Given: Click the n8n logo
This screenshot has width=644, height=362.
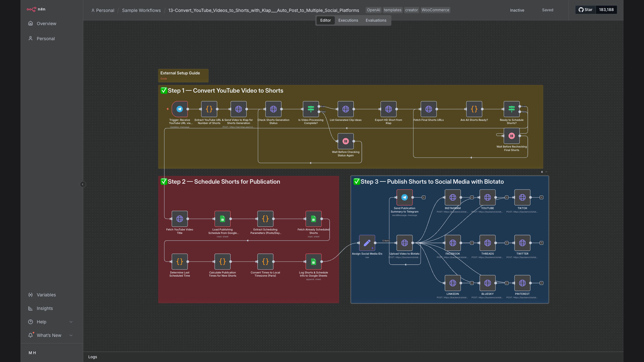Looking at the screenshot, I should (36, 9).
